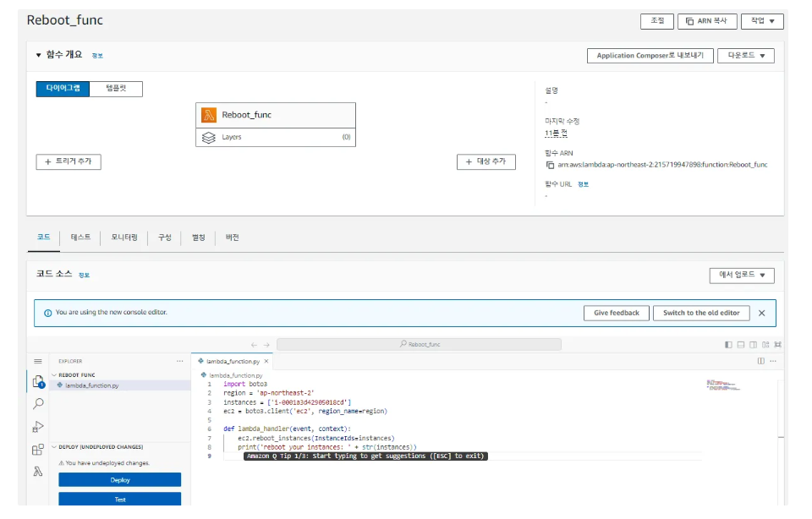Click the Reboot_func editor search field

pyautogui.click(x=419, y=345)
